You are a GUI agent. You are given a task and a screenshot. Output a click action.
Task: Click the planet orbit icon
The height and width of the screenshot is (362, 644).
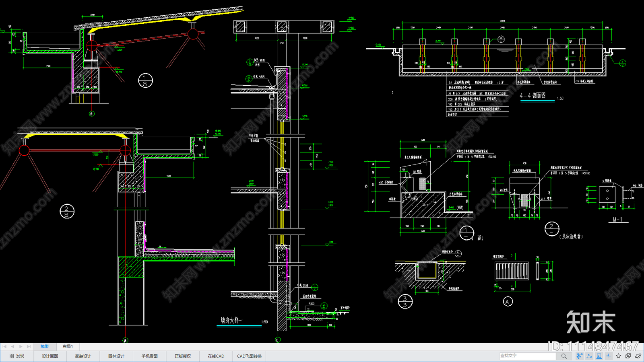point(638,356)
